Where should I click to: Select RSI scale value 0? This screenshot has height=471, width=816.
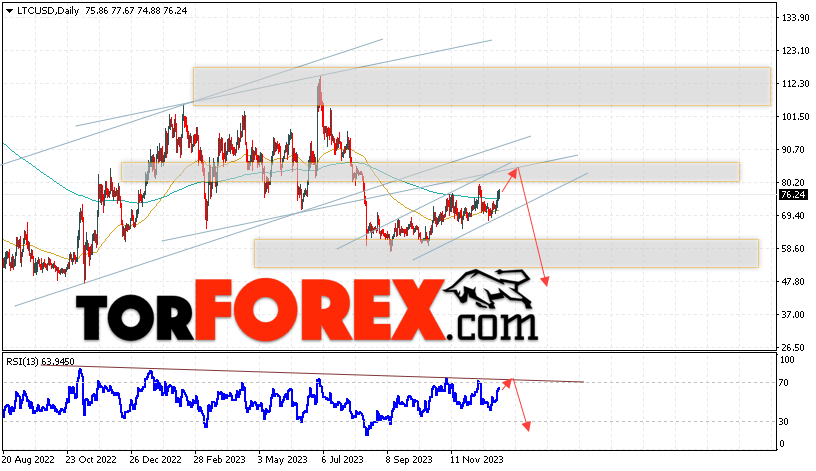pos(782,444)
